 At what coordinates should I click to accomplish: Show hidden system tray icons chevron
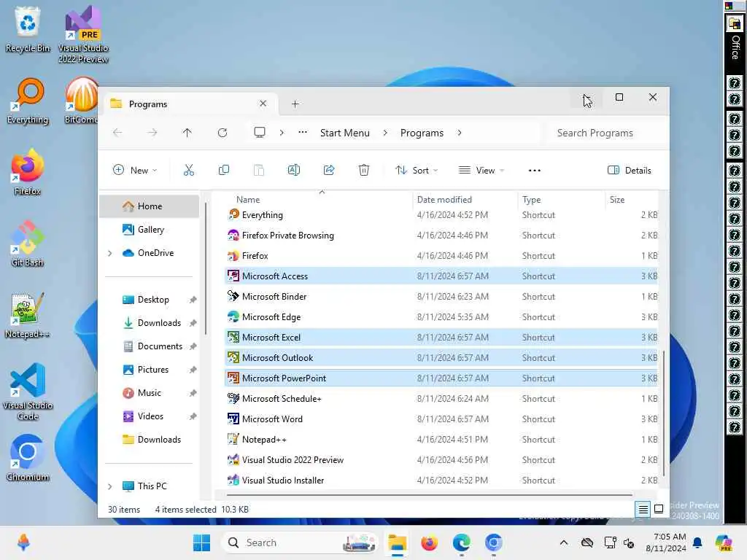click(564, 542)
